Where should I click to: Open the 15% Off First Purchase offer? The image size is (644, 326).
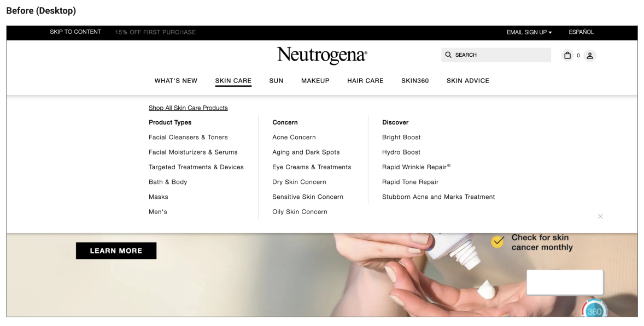tap(155, 32)
